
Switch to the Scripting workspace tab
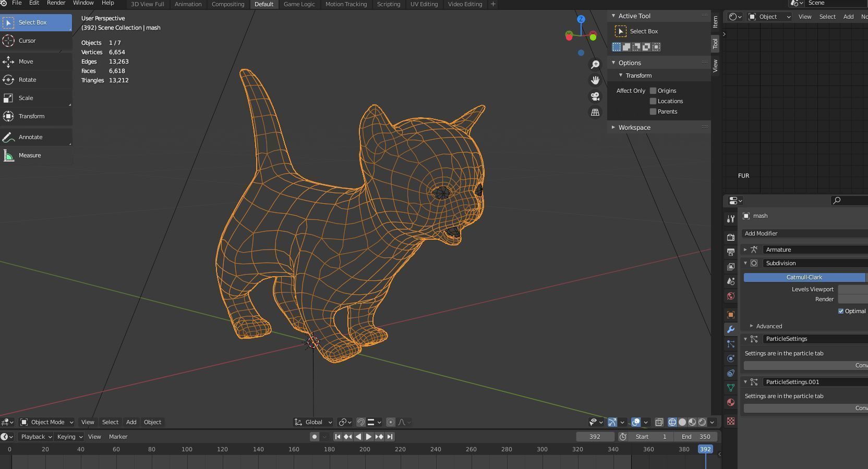point(389,4)
